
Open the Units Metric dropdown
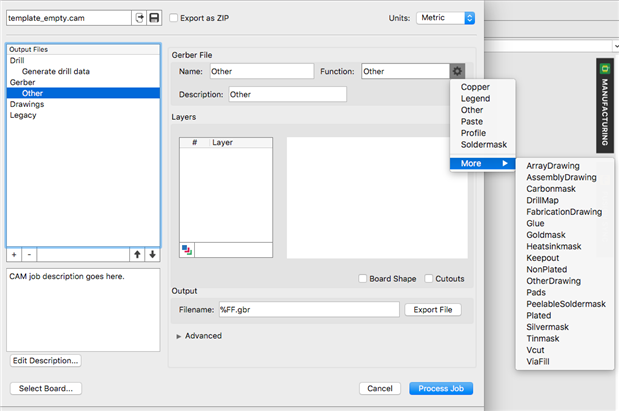click(445, 18)
